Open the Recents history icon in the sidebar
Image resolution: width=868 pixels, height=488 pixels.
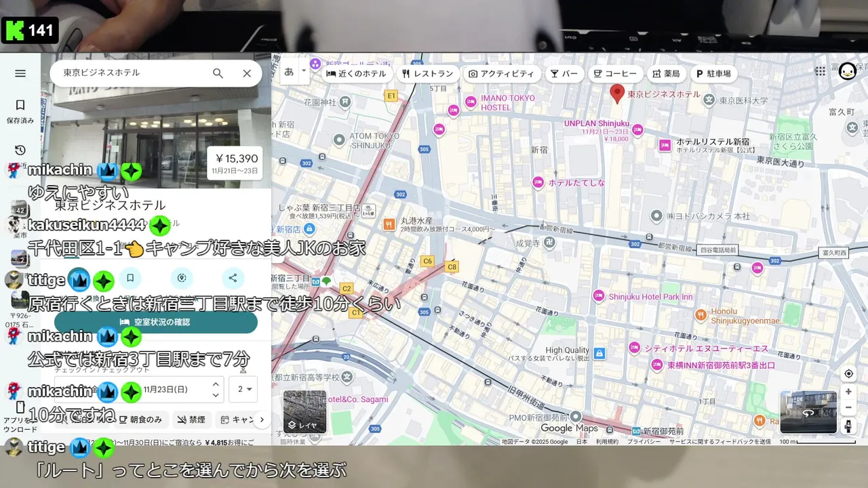click(x=20, y=150)
